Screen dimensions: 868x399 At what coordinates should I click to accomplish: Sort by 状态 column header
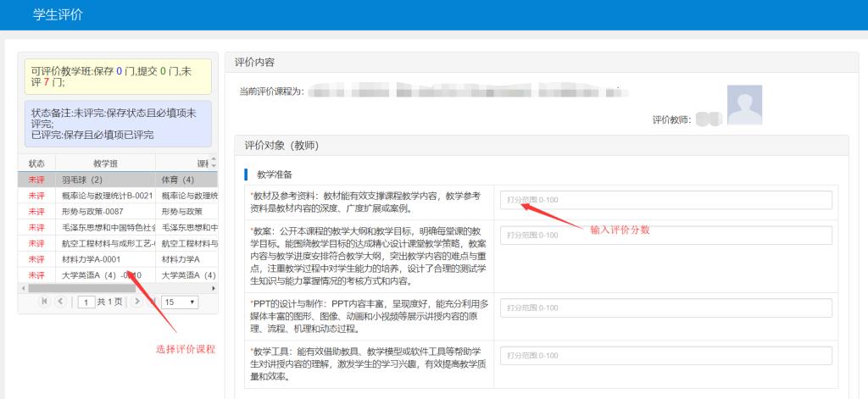(36, 163)
